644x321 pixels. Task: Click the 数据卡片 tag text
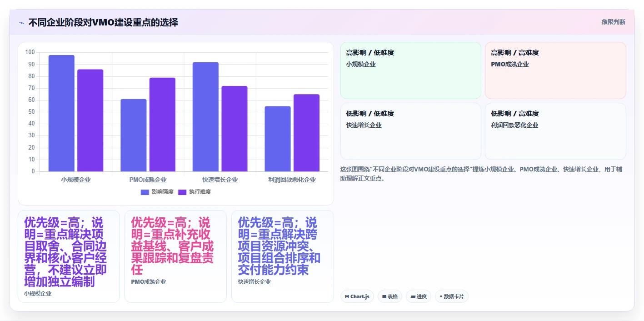pyautogui.click(x=454, y=296)
